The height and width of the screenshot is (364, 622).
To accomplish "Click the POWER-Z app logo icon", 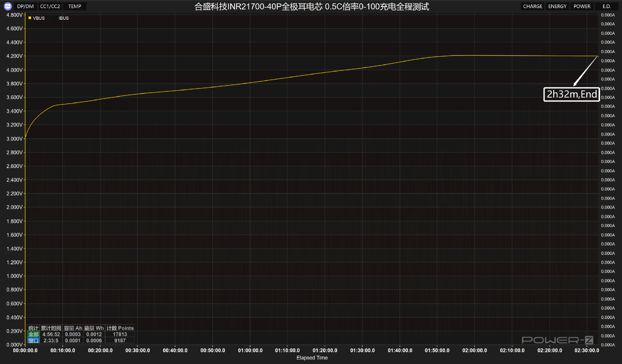I will [x=8, y=6].
